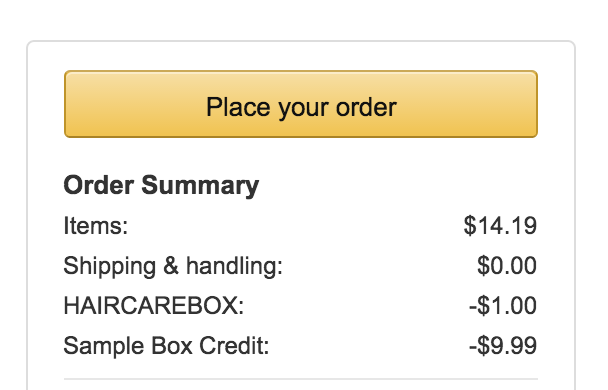The height and width of the screenshot is (390, 608).
Task: Select the -$1.00 discount amount
Action: [x=503, y=305]
